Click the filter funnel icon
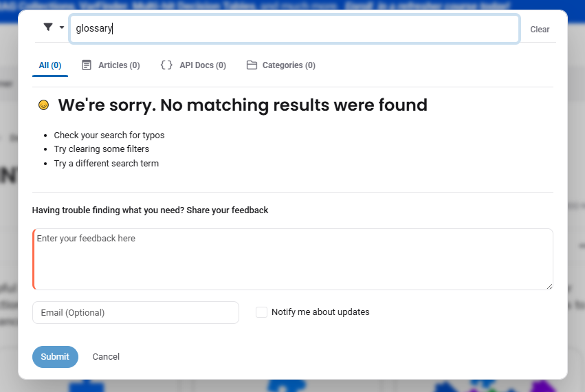 coord(48,27)
